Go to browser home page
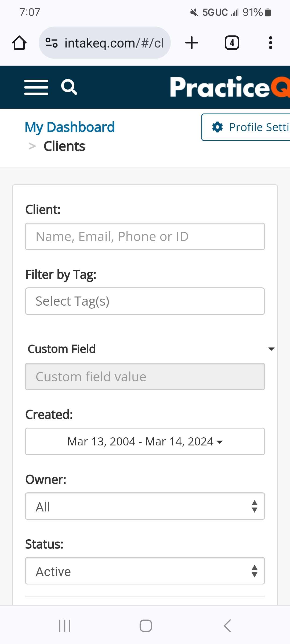 click(x=19, y=43)
